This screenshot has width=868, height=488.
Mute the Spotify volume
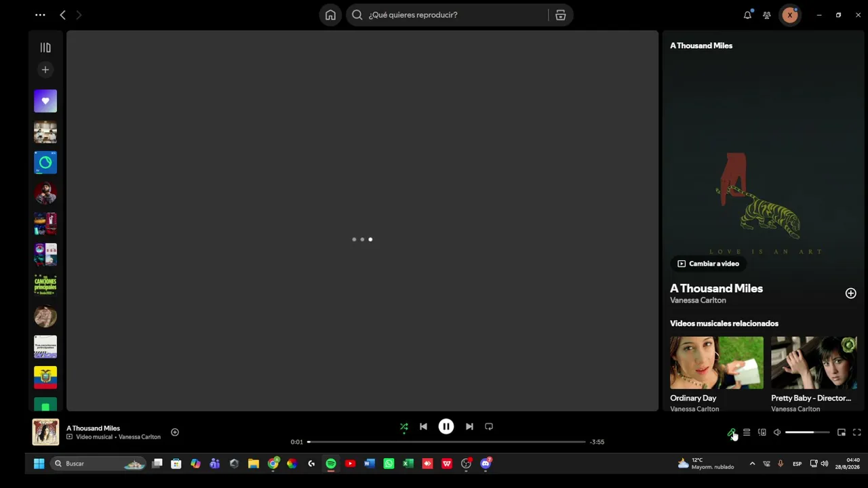click(x=777, y=432)
